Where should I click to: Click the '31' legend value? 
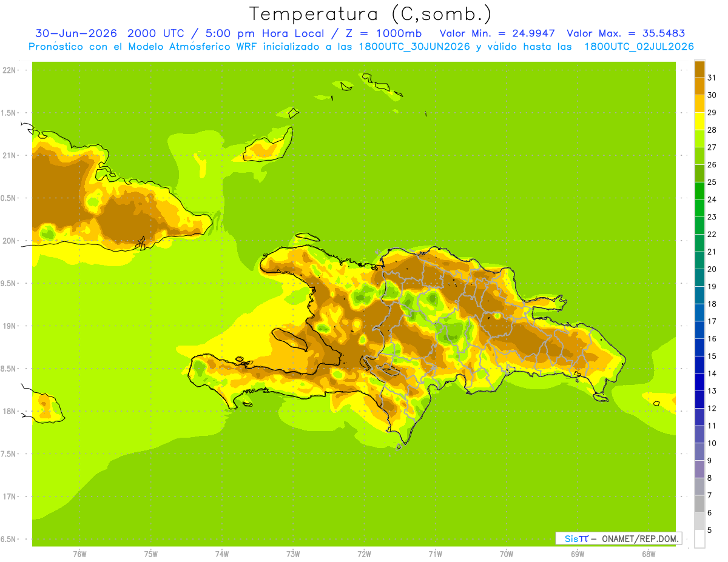(712, 78)
